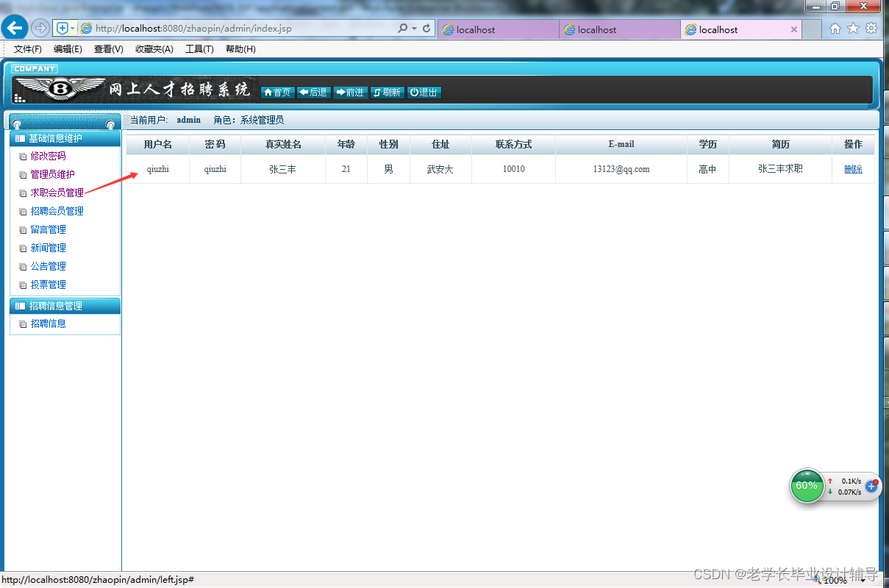Click the green 60% memory optimizer ball

pos(807,486)
